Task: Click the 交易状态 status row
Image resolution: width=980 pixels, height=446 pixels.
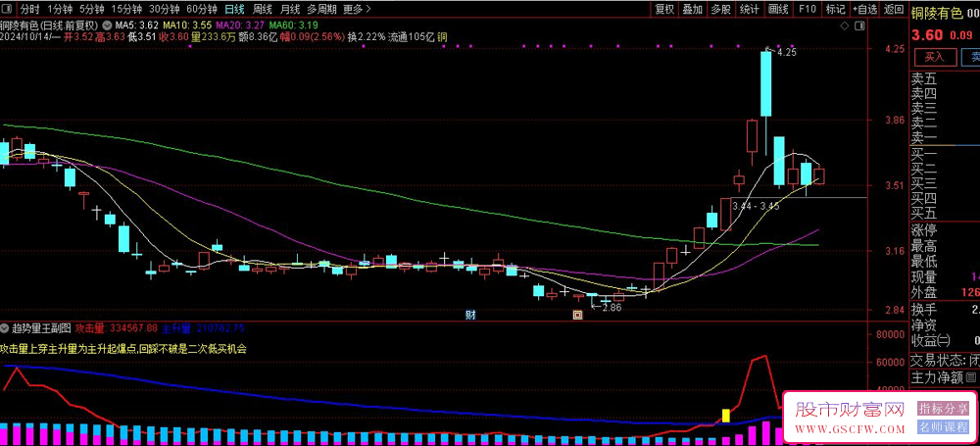Action: coord(945,361)
